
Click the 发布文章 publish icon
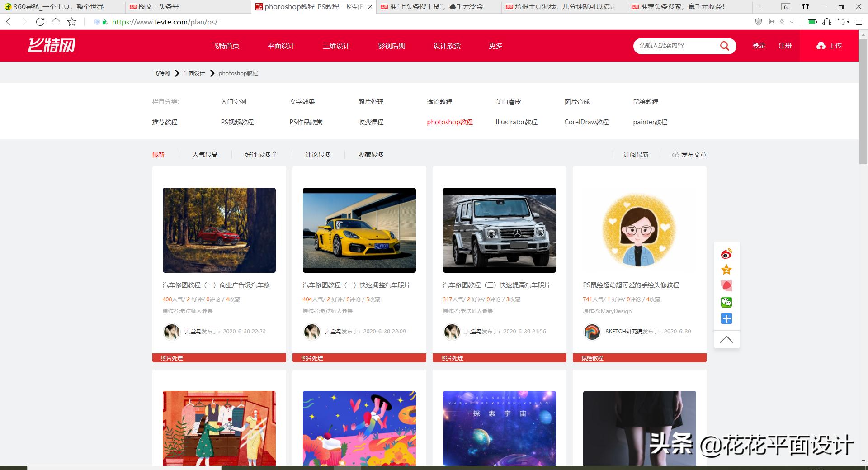pos(676,154)
